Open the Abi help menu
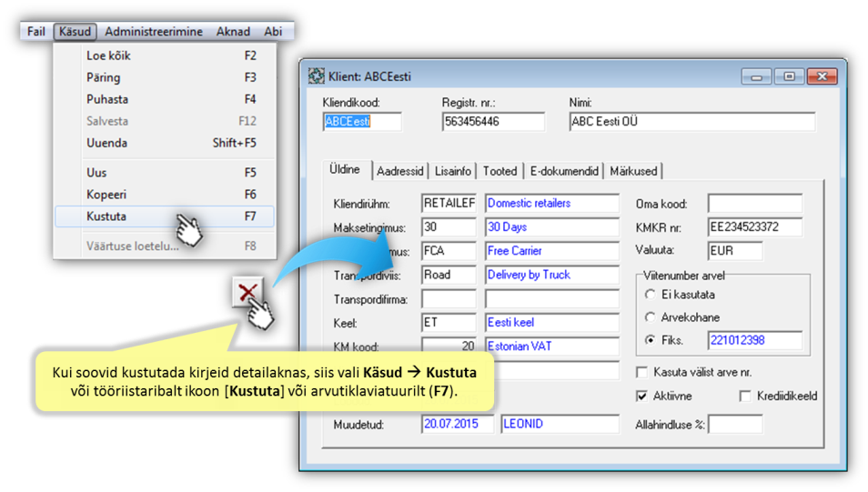Viewport: 868px width, 492px height. click(x=273, y=32)
